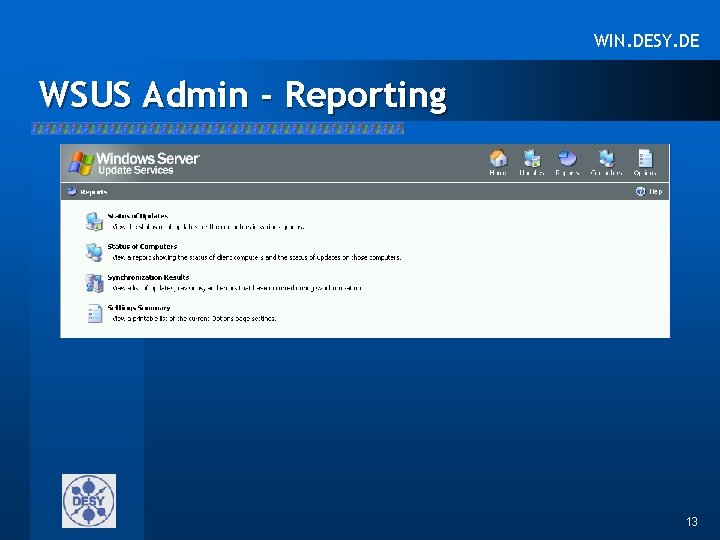Click the Status of Computers icon
720x540 pixels.
point(94,252)
